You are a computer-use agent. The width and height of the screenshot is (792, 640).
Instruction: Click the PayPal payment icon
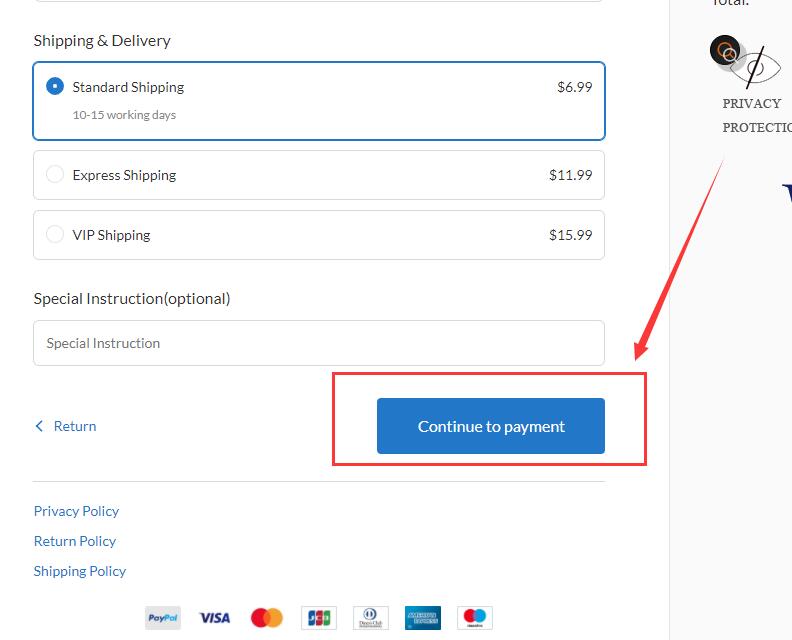point(163,618)
